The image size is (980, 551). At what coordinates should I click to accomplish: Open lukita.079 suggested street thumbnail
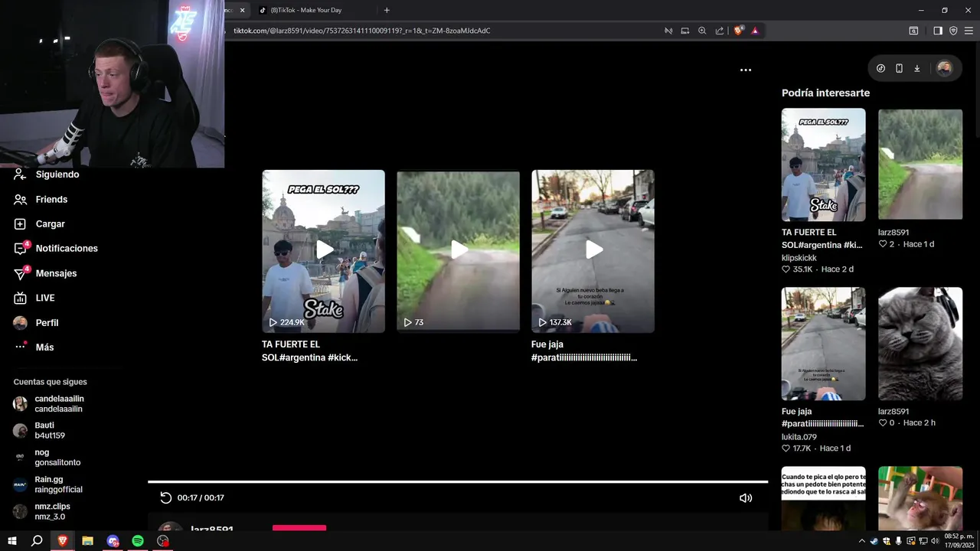(823, 344)
